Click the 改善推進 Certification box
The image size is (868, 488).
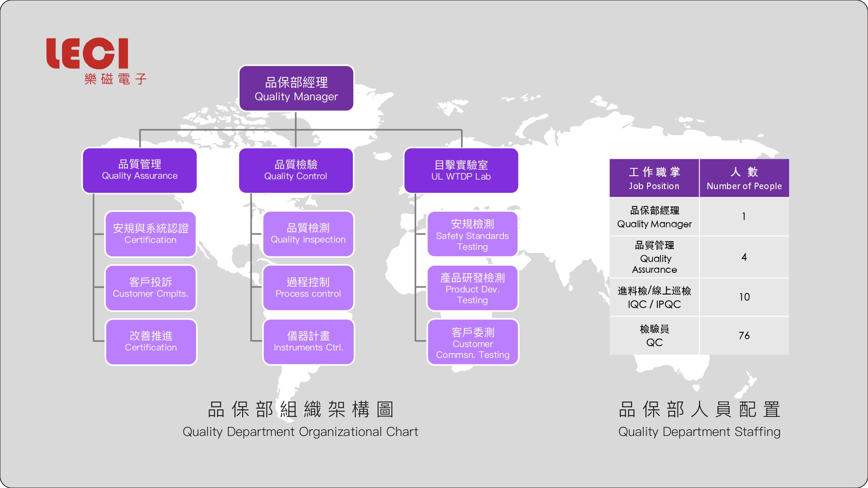[x=151, y=342]
